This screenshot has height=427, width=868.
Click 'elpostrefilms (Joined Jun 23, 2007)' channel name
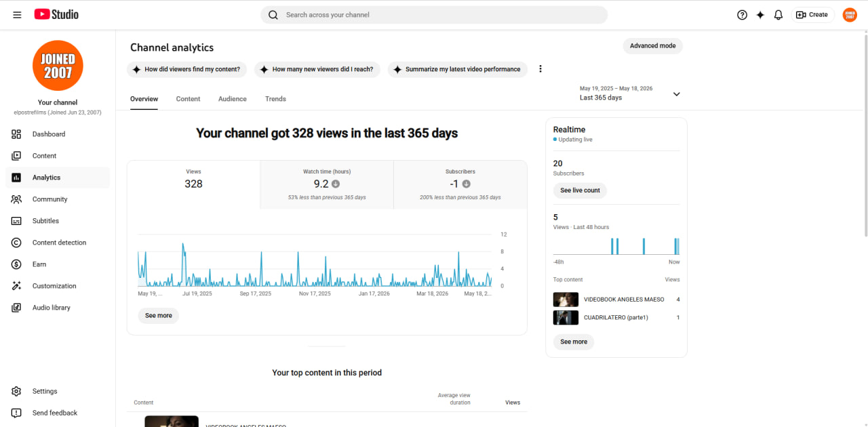[x=58, y=113]
